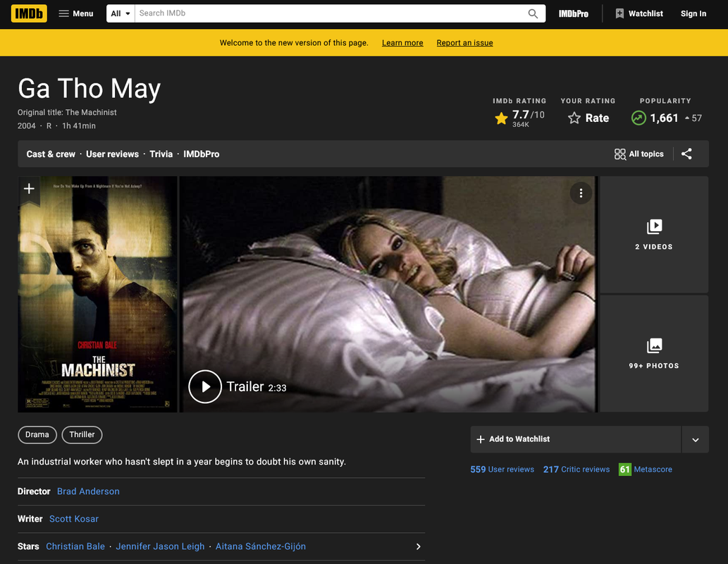Select the Drama genre chip
Screen dimensions: 728x564
coord(37,435)
